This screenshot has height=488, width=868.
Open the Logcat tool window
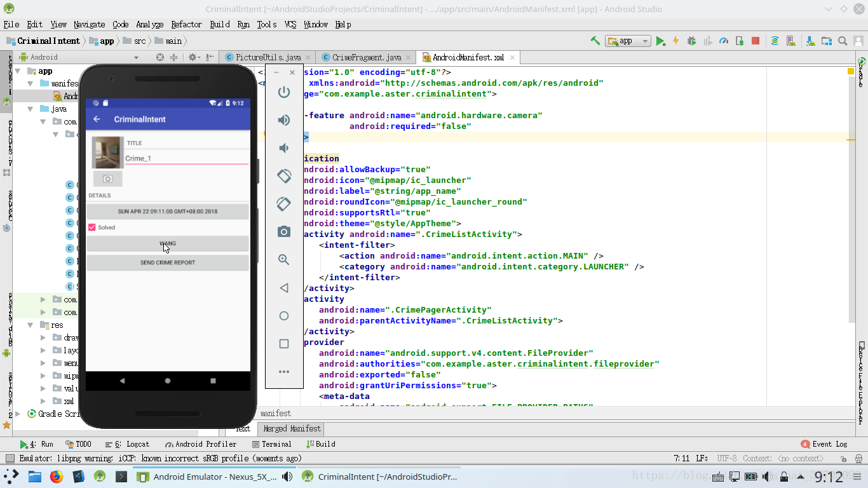[128, 444]
